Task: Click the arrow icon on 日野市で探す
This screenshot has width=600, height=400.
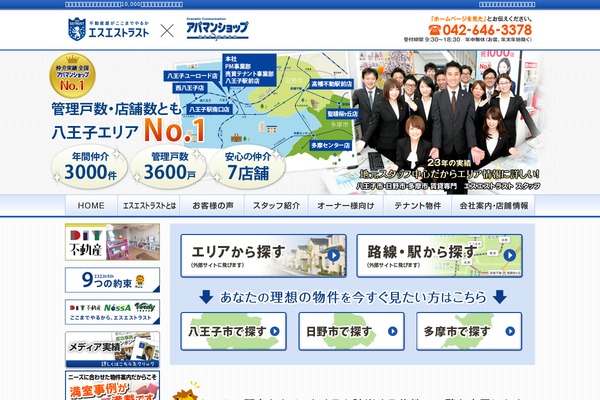Action: pyautogui.click(x=393, y=331)
